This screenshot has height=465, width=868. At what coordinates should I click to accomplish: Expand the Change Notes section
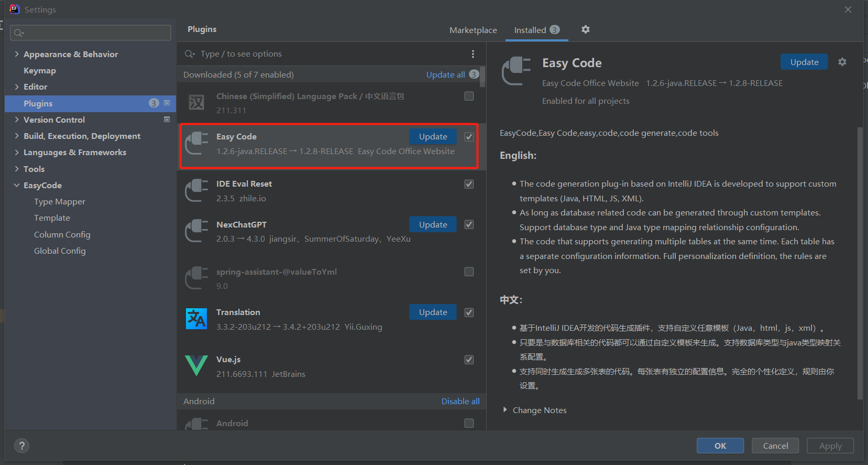(x=505, y=410)
